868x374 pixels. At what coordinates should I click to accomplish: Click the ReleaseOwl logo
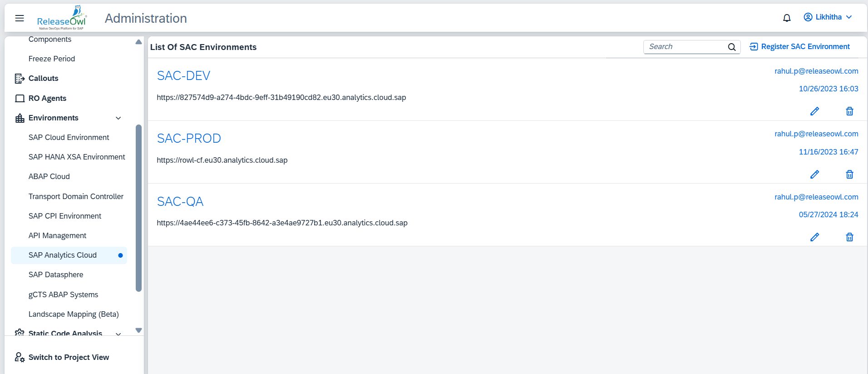(x=62, y=18)
